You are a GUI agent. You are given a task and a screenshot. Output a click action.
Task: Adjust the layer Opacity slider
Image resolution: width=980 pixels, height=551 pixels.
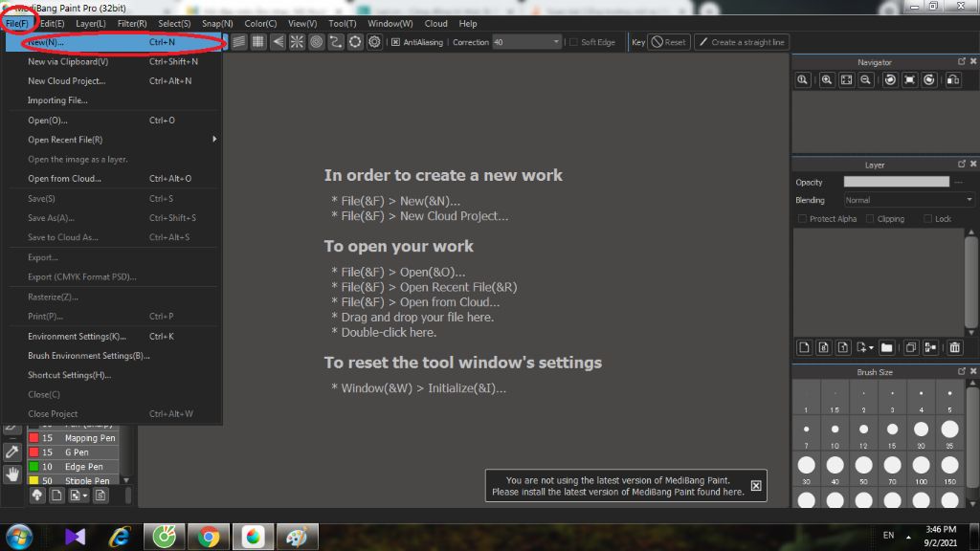[x=896, y=182]
